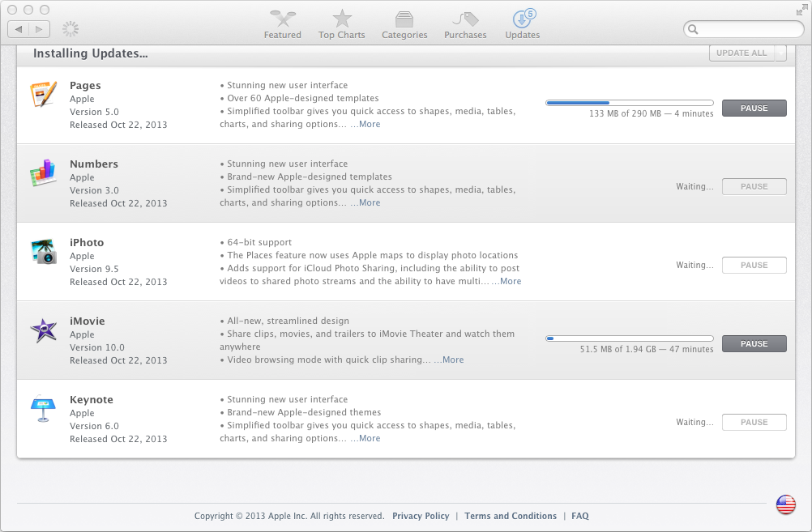Click the Featured tab label

coord(283,35)
